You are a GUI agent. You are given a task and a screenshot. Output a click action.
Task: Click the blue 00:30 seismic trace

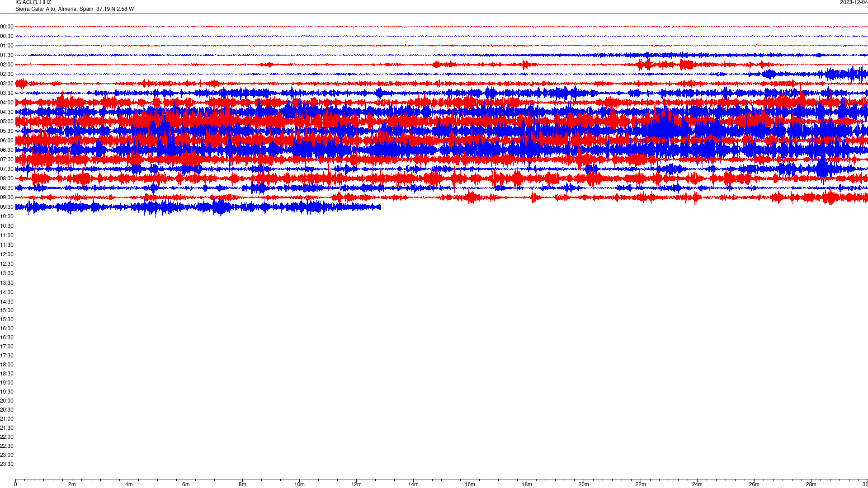point(442,36)
